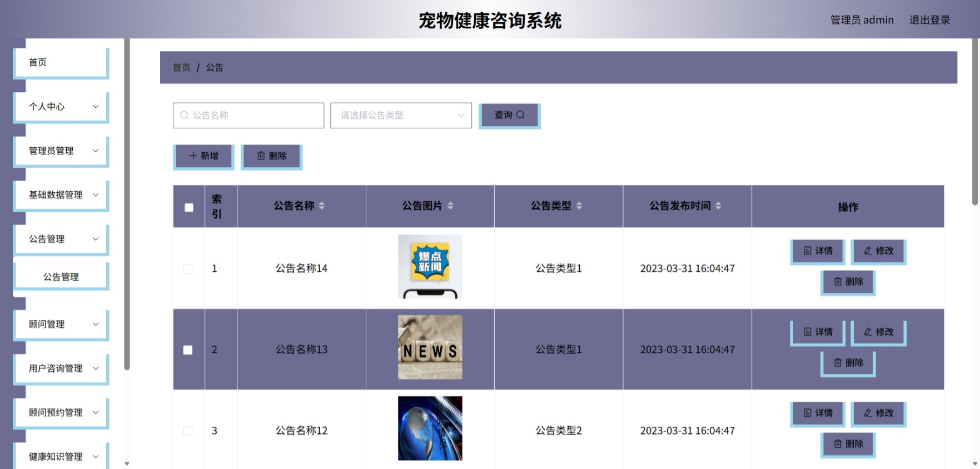Viewport: 980px width, 469px height.
Task: Click the sidebar scroll-down arrow
Action: point(127,463)
